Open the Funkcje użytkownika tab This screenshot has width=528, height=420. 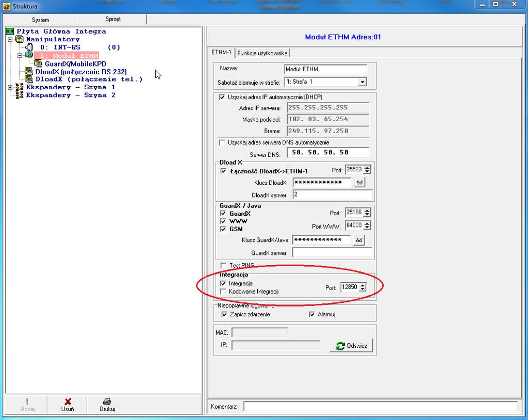pos(262,53)
